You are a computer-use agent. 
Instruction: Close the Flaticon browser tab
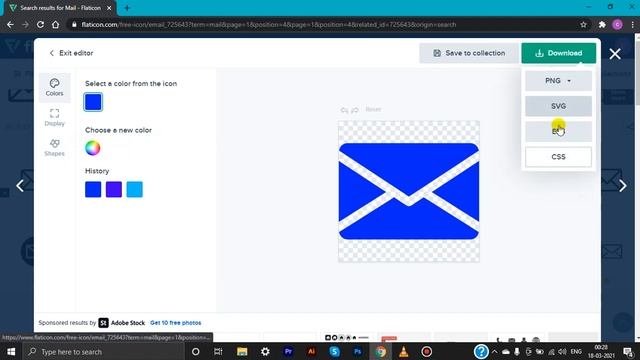click(109, 8)
